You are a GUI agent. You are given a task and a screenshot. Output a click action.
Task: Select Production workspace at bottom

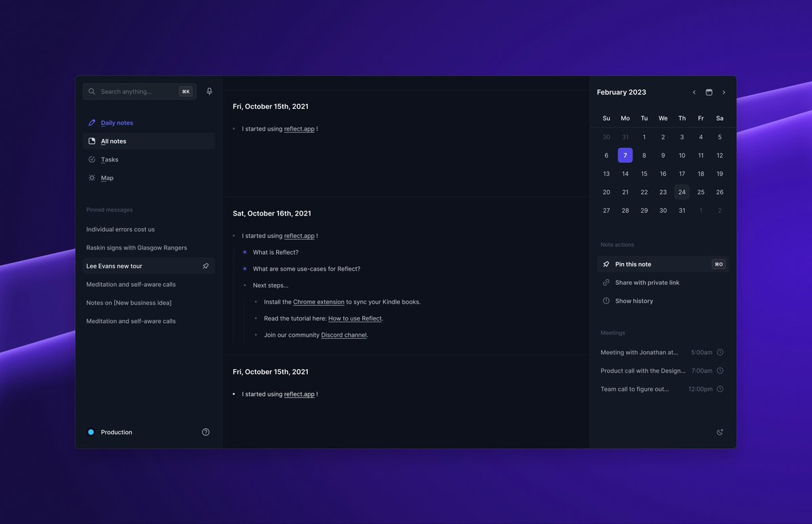(116, 432)
